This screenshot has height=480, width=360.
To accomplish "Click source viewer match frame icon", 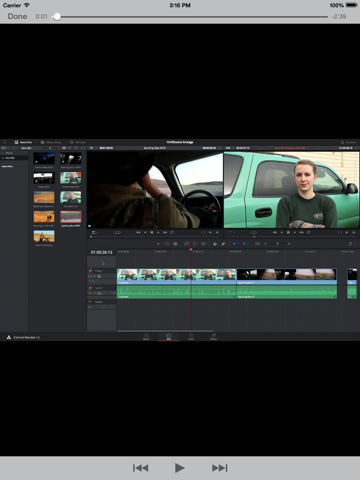I will click(x=203, y=232).
